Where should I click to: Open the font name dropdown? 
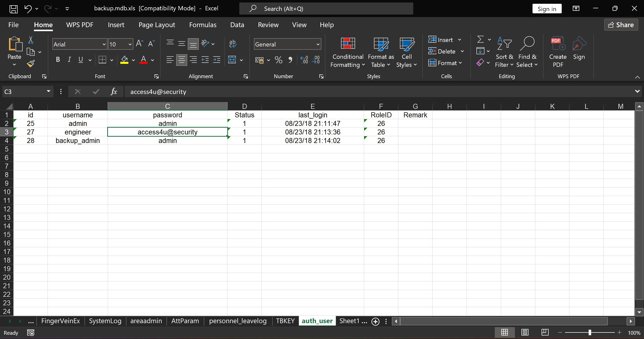click(x=104, y=44)
